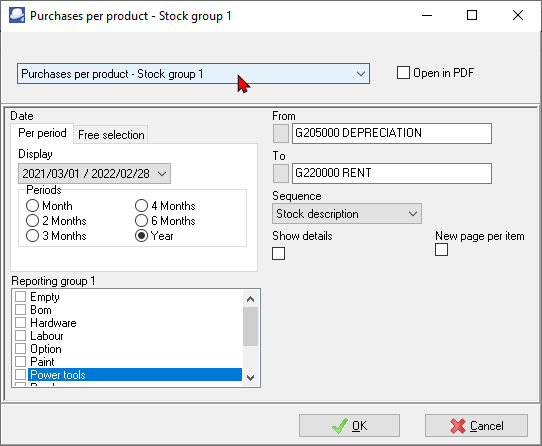Click the reporting group scrollbar thumb
The height and width of the screenshot is (446, 542).
[x=251, y=326]
